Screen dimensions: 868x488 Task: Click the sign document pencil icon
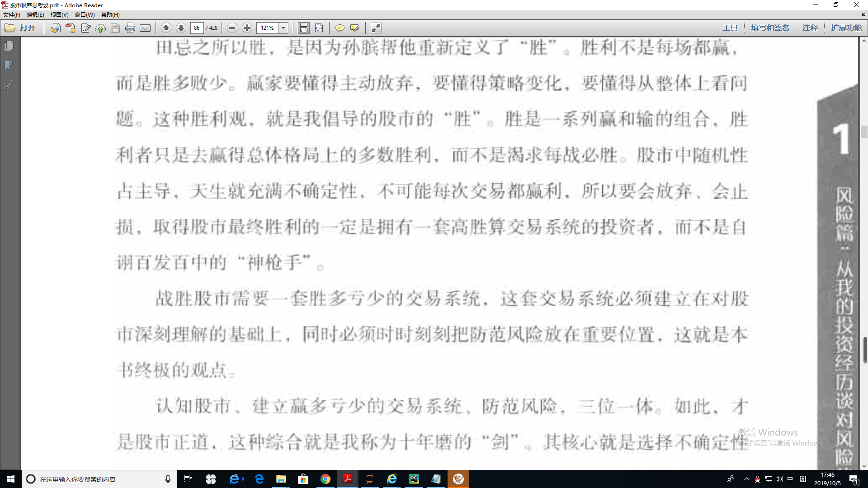[x=85, y=28]
